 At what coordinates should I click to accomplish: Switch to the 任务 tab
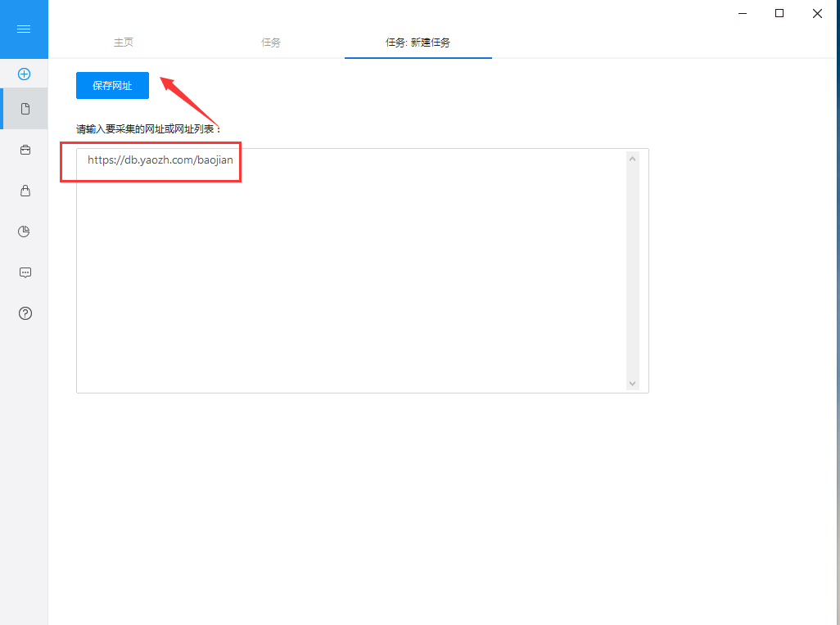pyautogui.click(x=270, y=43)
